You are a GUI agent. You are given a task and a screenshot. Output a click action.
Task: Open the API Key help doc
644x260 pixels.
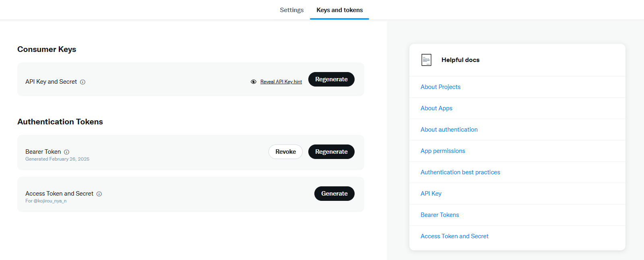click(431, 194)
